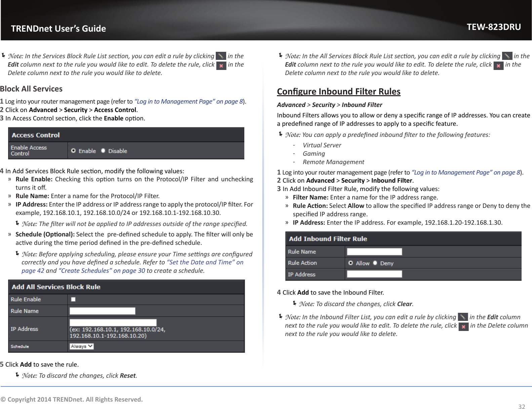
Task: Click the Gaming list item
Action: click(x=314, y=153)
